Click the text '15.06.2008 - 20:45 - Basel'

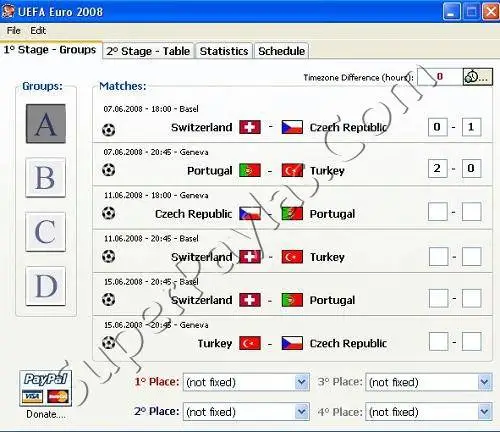151,282
